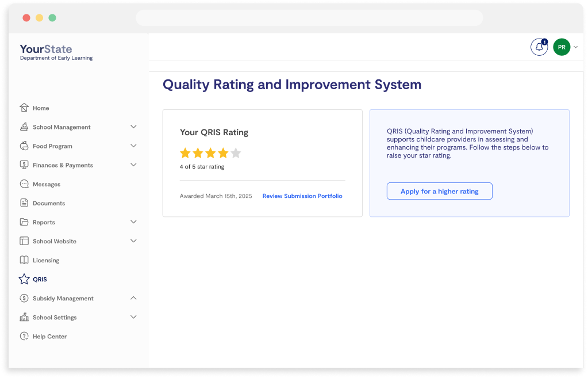Click the QRIS star icon in sidebar
The width and height of the screenshot is (588, 378).
coord(24,279)
